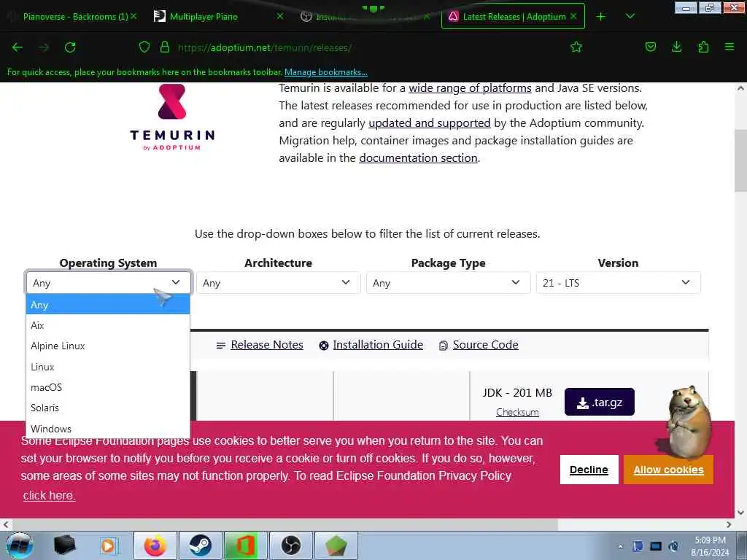The height and width of the screenshot is (560, 747).
Task: Open the green pentagon app in taskbar
Action: (x=336, y=545)
